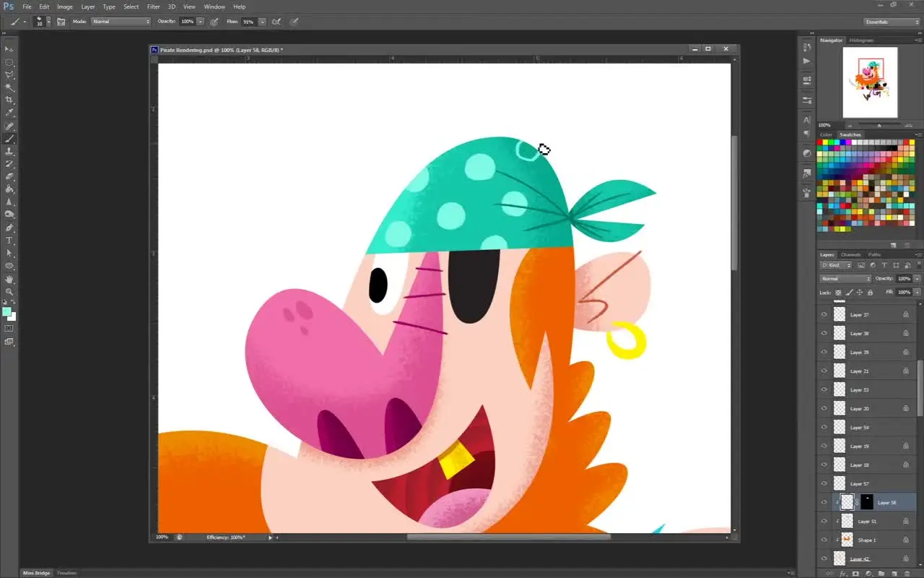Open the Essentials workspace dropdown
This screenshot has width=924, height=578.
pyautogui.click(x=892, y=22)
